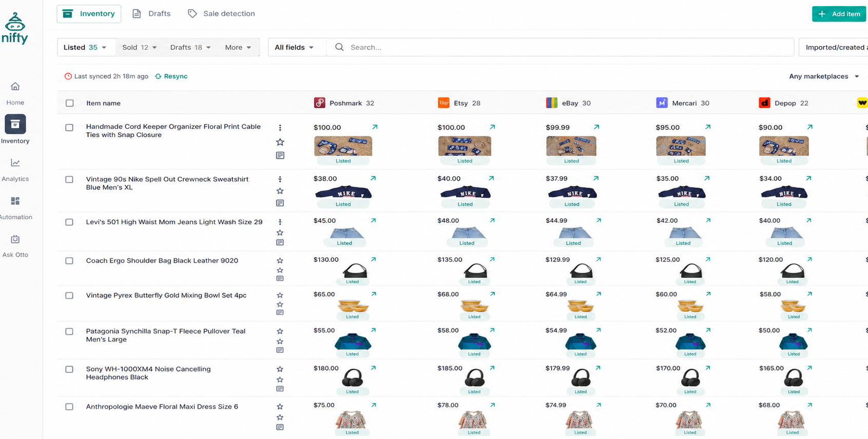Open the Any marketplaces dropdown

pyautogui.click(x=824, y=76)
